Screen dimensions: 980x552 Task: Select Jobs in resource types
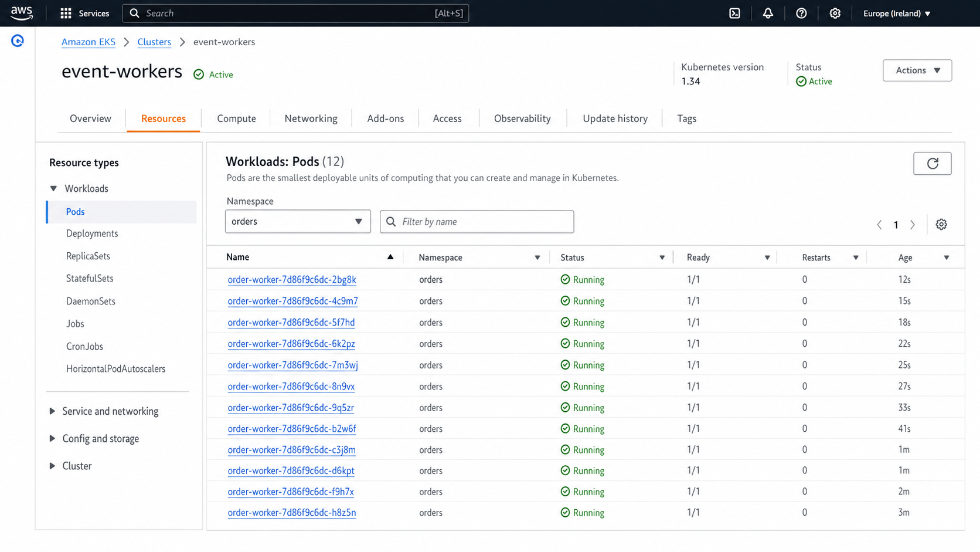point(75,324)
